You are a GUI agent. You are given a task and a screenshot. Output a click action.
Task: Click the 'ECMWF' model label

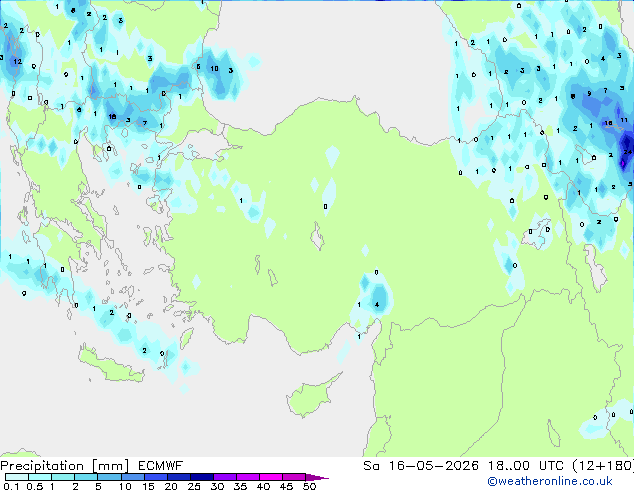point(161,466)
